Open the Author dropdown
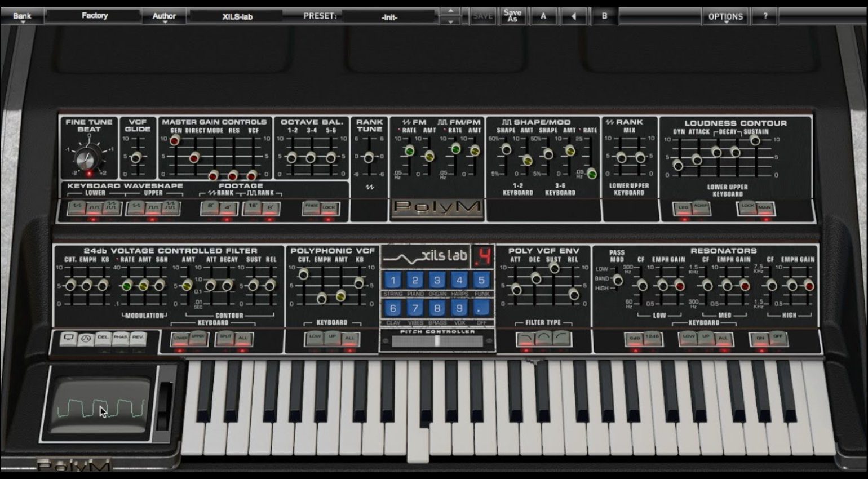 pyautogui.click(x=164, y=16)
